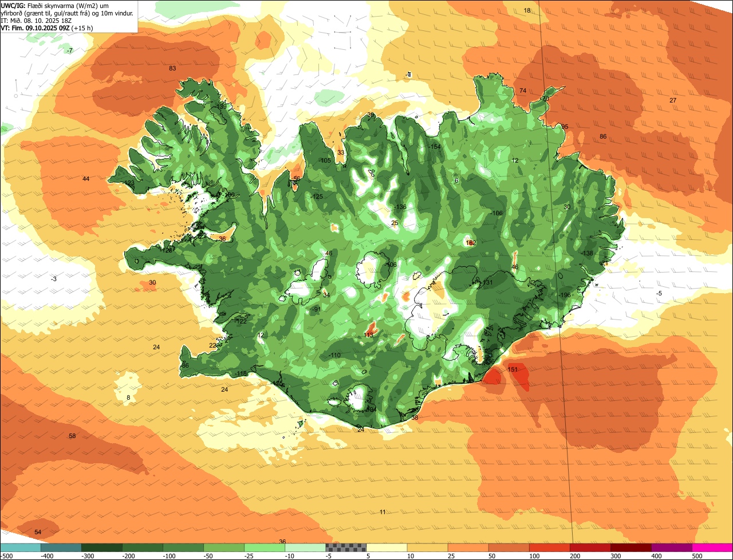Click the valid time 'VT: Fim. 09.10.2025 09Z (+15 h)'
Image resolution: width=733 pixels, height=560 pixels.
pos(46,27)
